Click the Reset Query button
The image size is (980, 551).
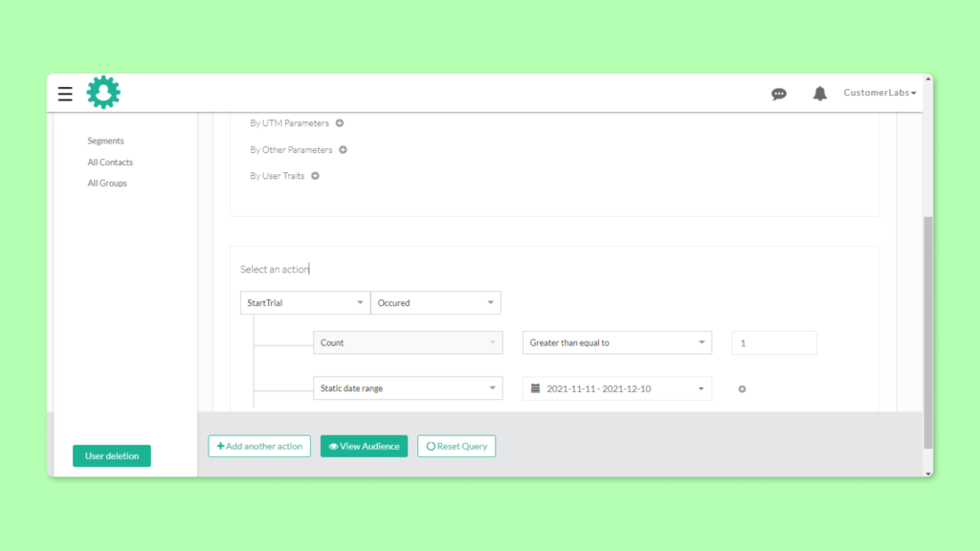tap(457, 446)
